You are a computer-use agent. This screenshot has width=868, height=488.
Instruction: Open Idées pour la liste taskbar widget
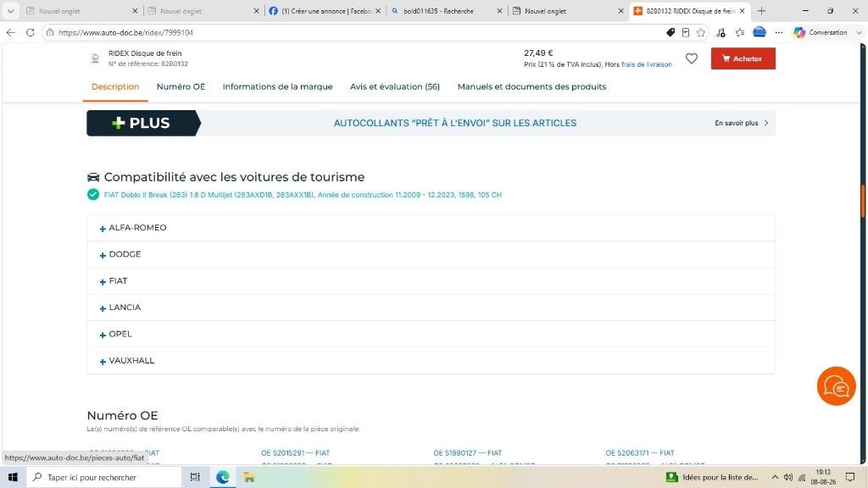tap(712, 477)
